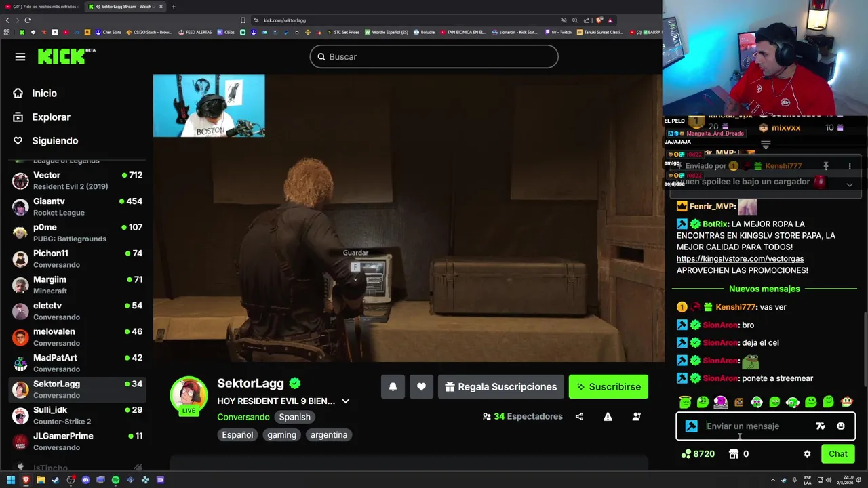Click the Spanish language tag
The height and width of the screenshot is (488, 868).
point(294,417)
